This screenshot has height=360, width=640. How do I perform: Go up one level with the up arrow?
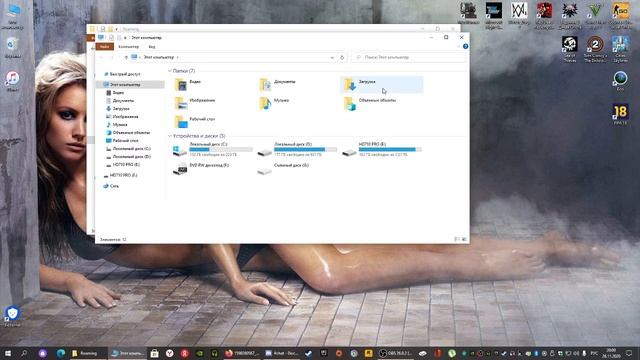126,58
